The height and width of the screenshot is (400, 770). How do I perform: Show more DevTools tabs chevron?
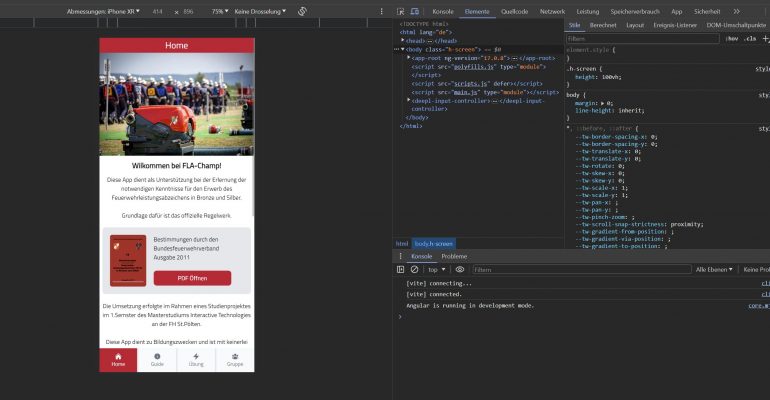coord(737,11)
